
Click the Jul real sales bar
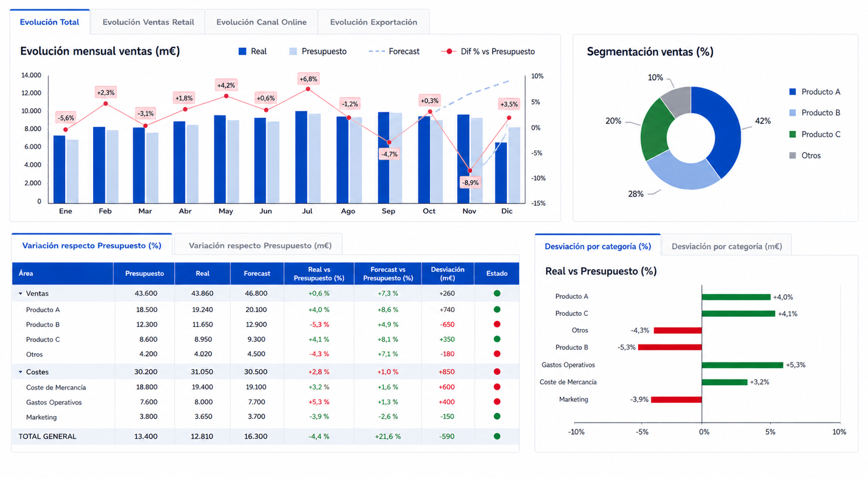301,157
